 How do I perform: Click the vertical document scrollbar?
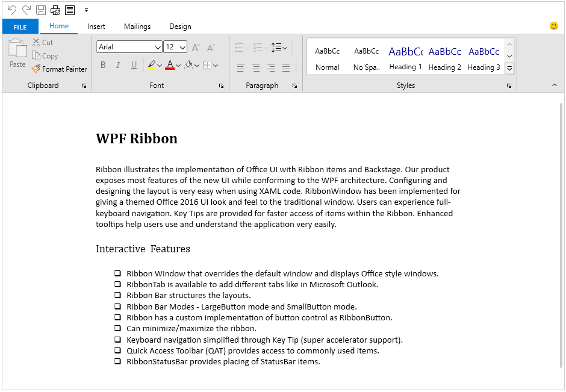point(561,235)
